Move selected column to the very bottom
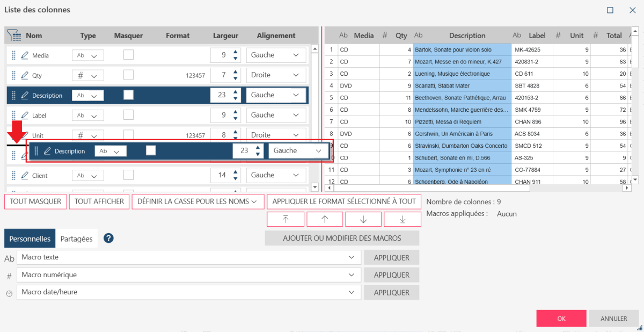Screen dimensions: 644x332 tap(402, 219)
